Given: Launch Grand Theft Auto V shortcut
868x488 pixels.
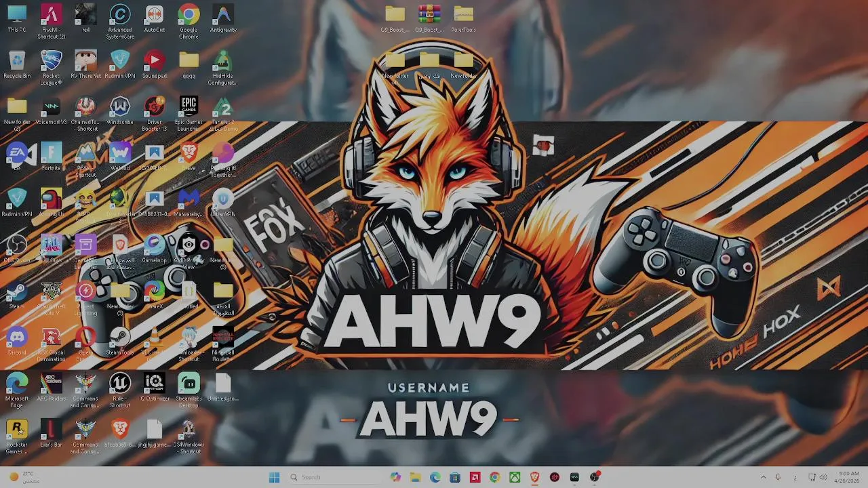Looking at the screenshot, I should coord(52,298).
